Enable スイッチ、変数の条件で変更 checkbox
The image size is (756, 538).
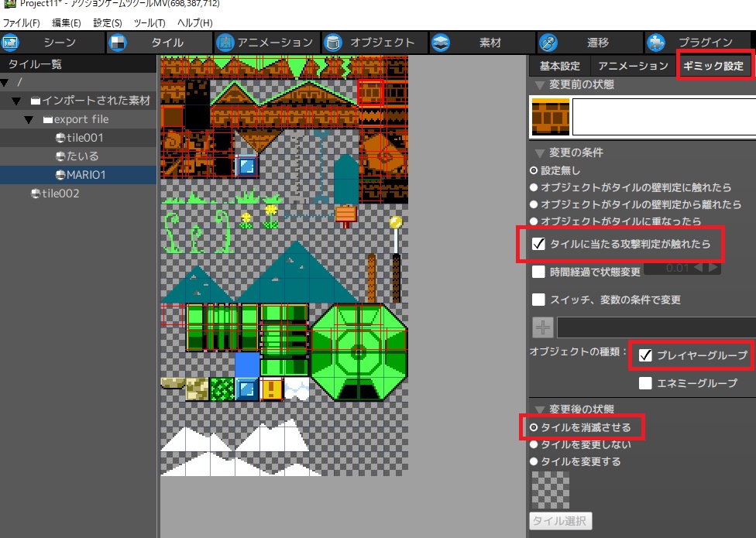(x=538, y=300)
